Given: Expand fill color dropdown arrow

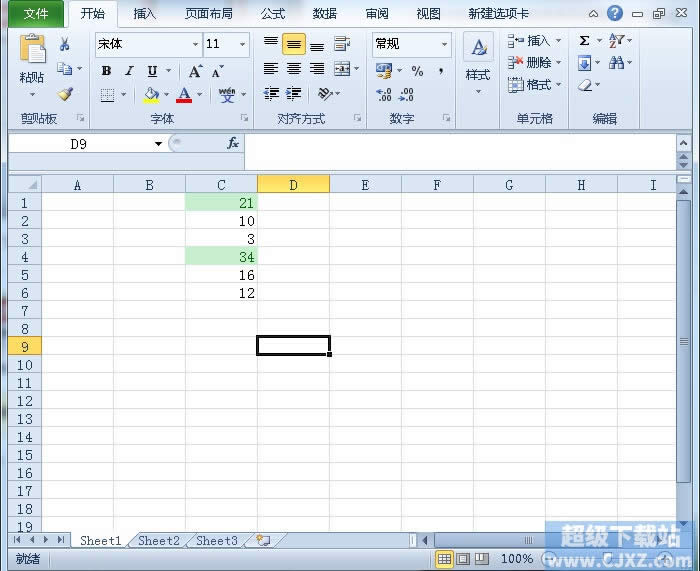Looking at the screenshot, I should [x=167, y=95].
